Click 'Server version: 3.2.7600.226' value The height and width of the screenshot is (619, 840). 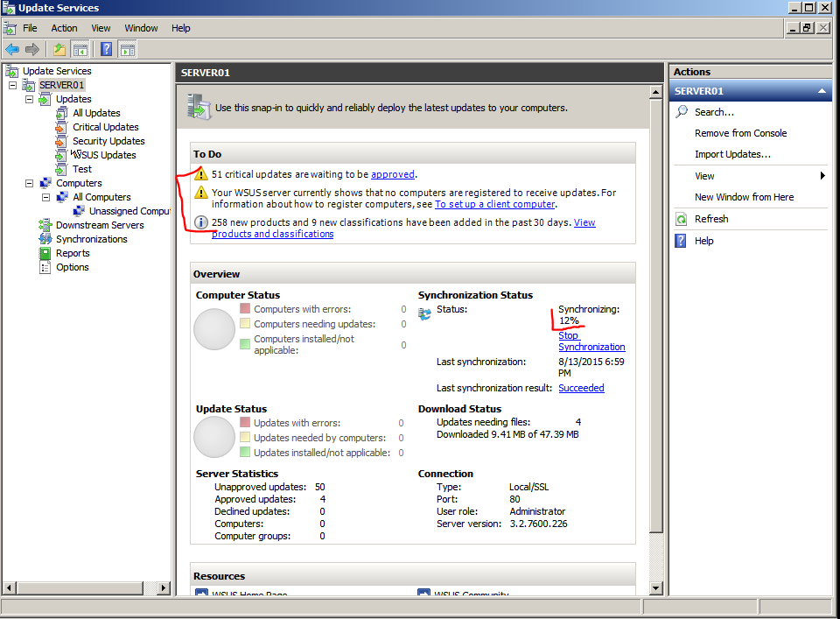tap(538, 524)
